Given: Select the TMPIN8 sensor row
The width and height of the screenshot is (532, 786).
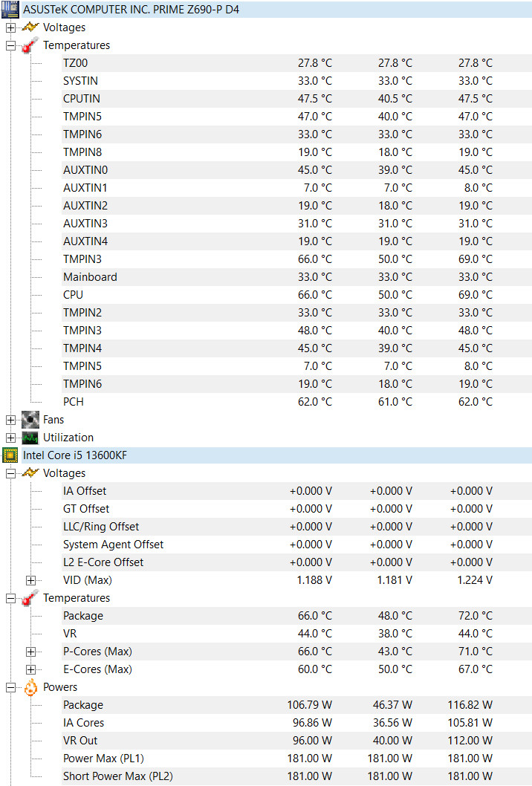Looking at the screenshot, I should 296,152.
